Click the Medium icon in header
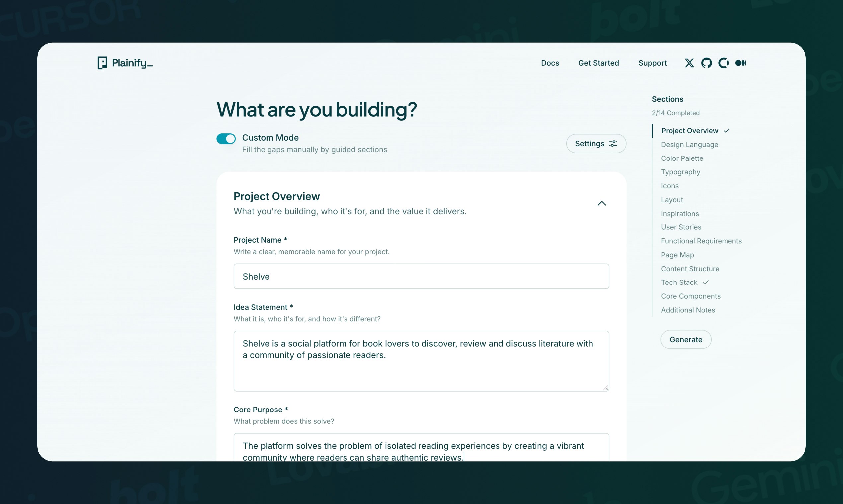This screenshot has width=843, height=504. (740, 63)
